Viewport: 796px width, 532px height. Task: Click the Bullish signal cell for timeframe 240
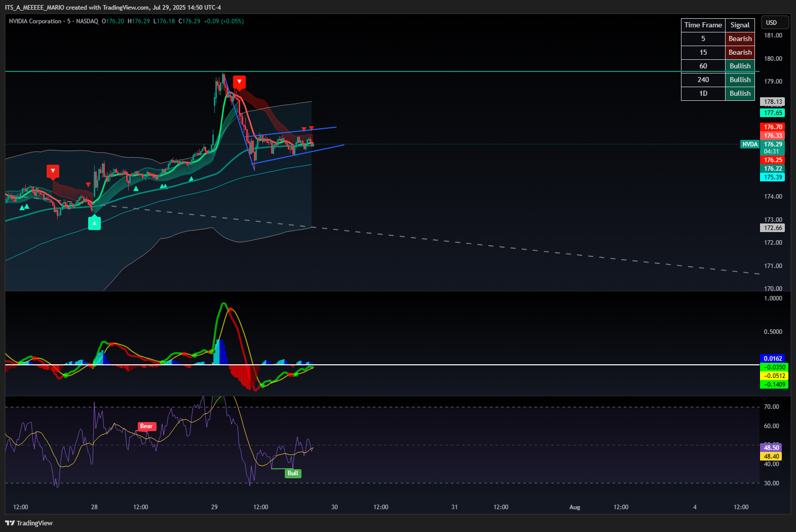740,80
